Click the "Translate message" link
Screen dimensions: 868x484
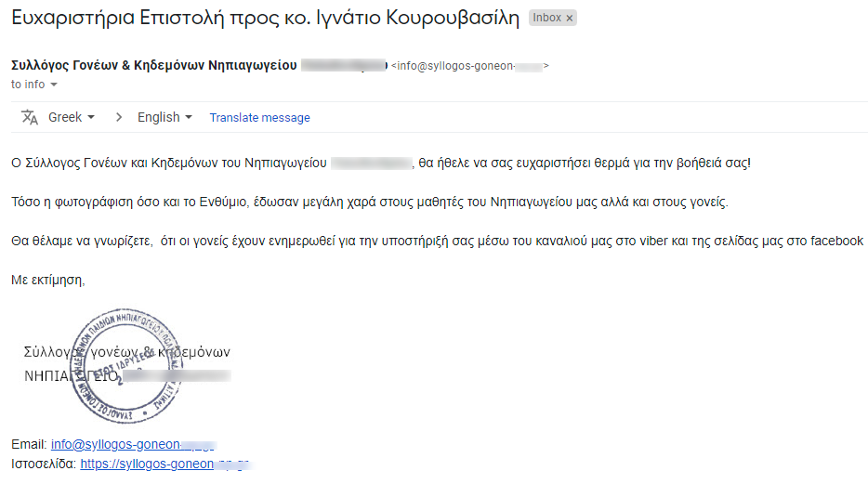[259, 118]
